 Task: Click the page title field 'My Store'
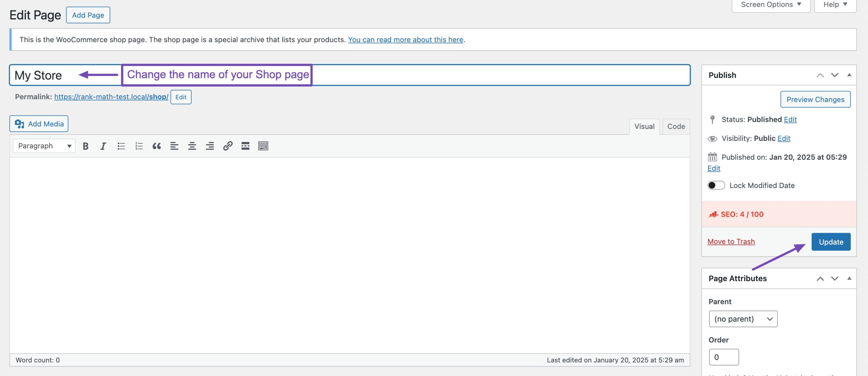[x=350, y=75]
